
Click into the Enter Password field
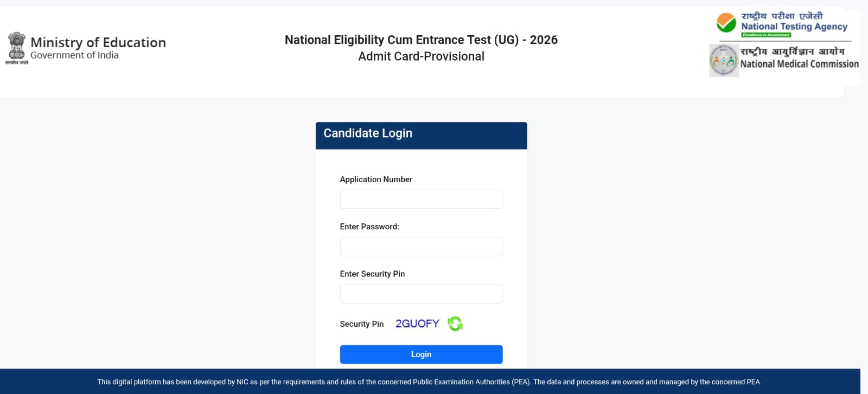pos(421,247)
